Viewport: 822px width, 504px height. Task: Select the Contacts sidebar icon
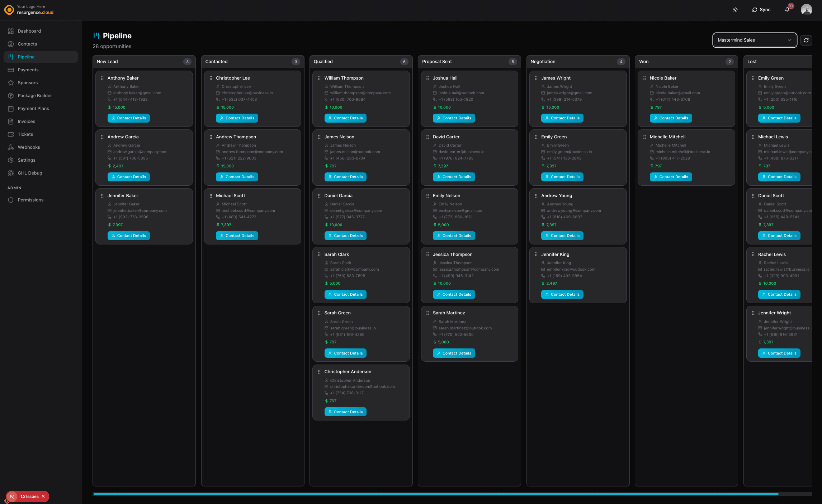point(11,44)
